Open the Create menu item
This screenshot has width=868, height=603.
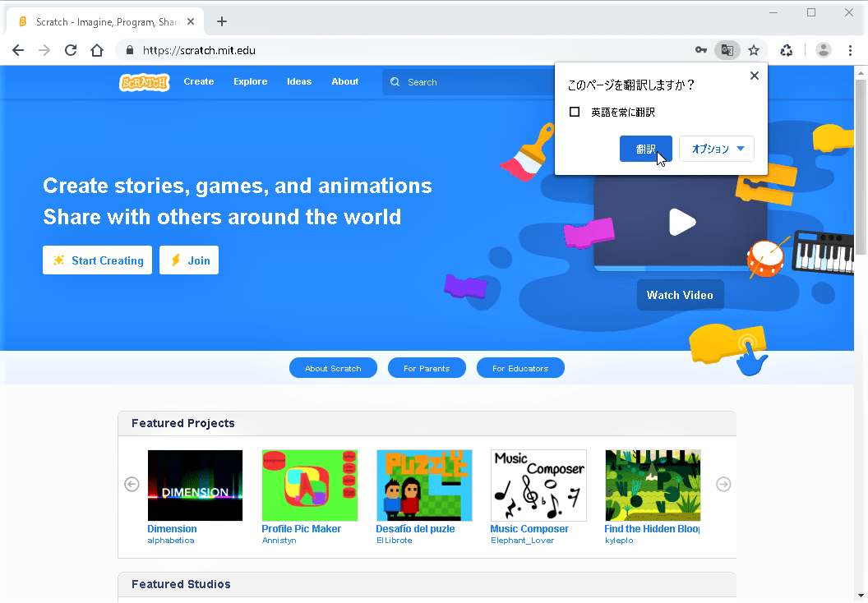(199, 81)
